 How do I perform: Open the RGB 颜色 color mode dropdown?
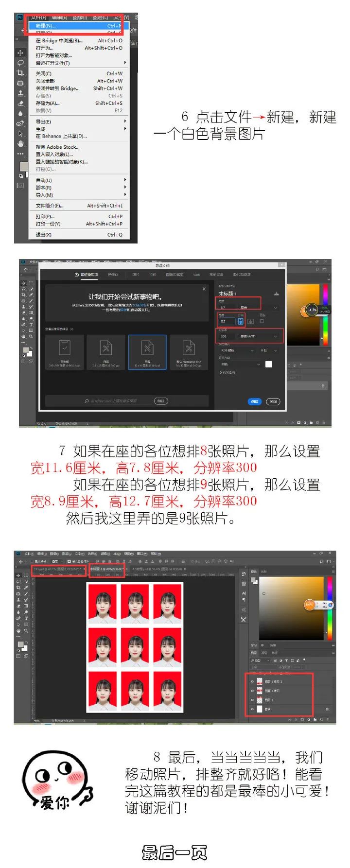coord(237,350)
